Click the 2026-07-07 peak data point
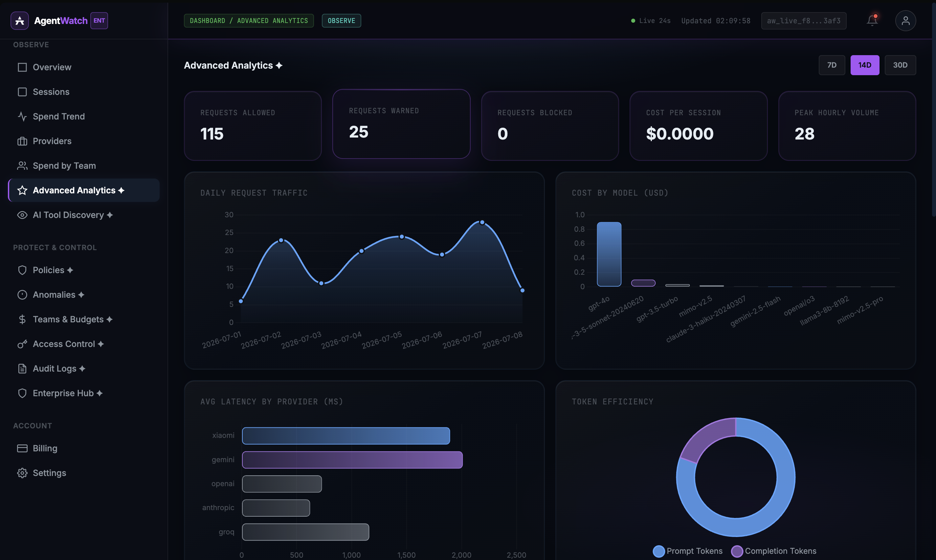This screenshot has height=560, width=936. [x=482, y=222]
